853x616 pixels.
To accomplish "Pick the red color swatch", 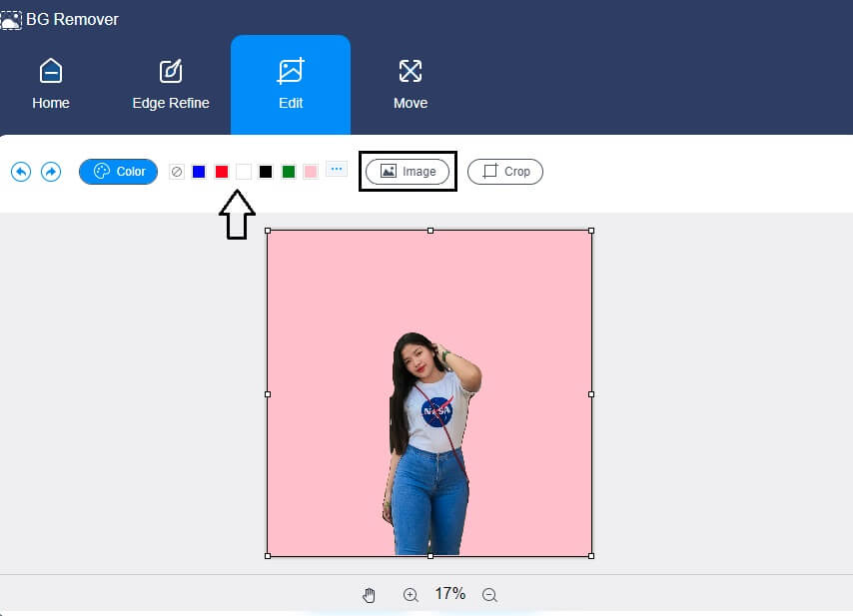I will 221,171.
